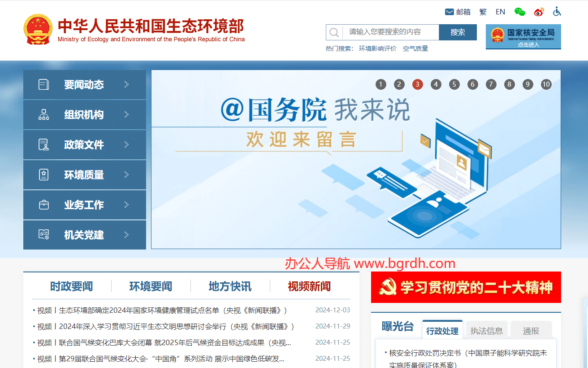Open the Weibo icon in the header
This screenshot has height=368, width=588.
click(x=539, y=11)
